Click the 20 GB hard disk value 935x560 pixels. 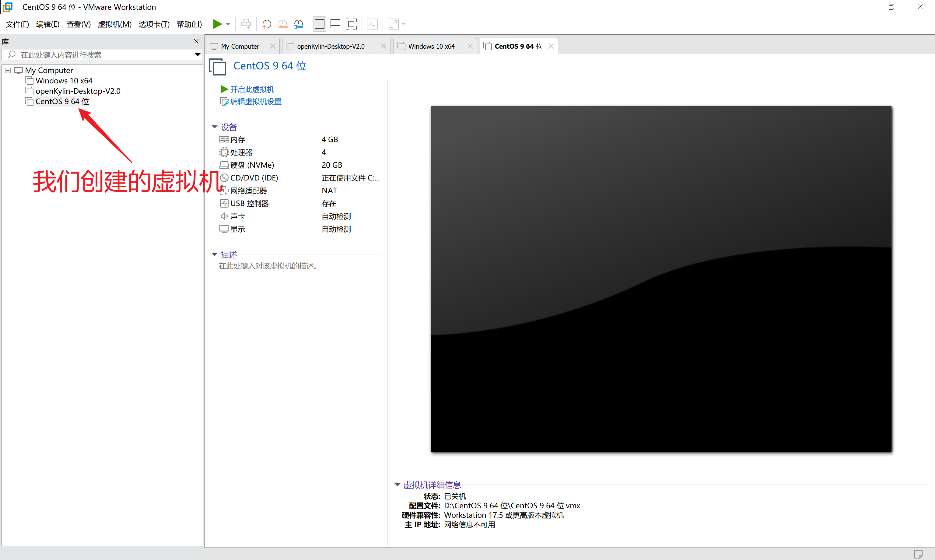click(x=332, y=165)
